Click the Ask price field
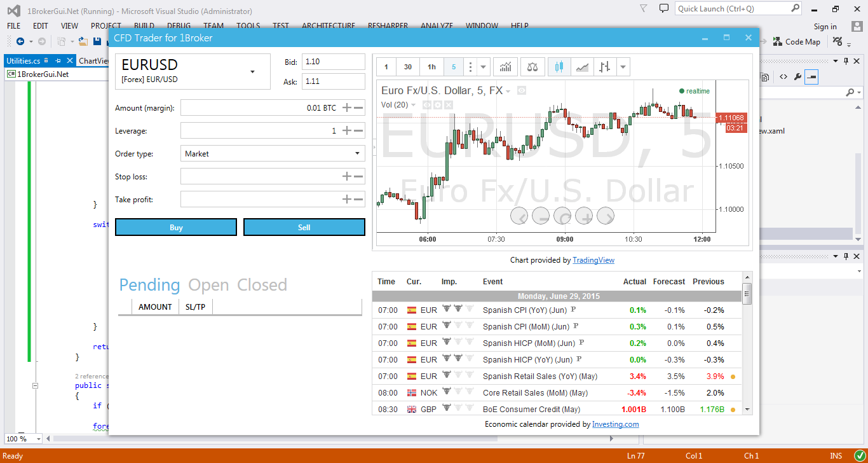Screen dimensions: 868x463 (x=334, y=81)
